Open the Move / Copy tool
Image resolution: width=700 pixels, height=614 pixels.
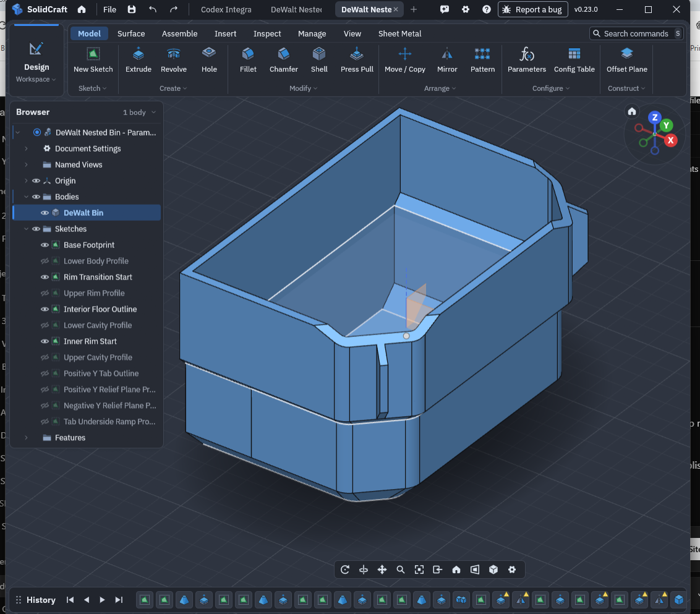(405, 60)
